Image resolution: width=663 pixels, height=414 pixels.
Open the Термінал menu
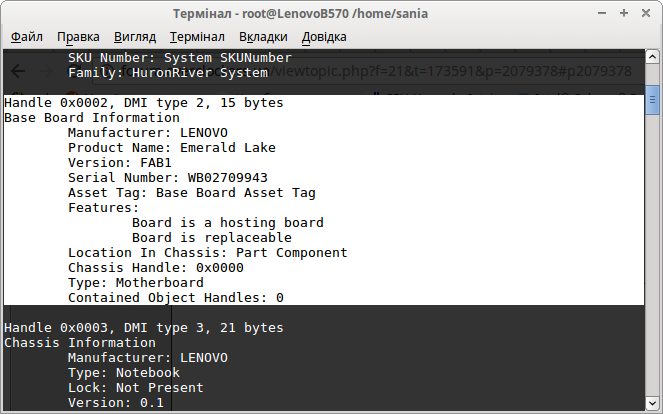pos(197,37)
